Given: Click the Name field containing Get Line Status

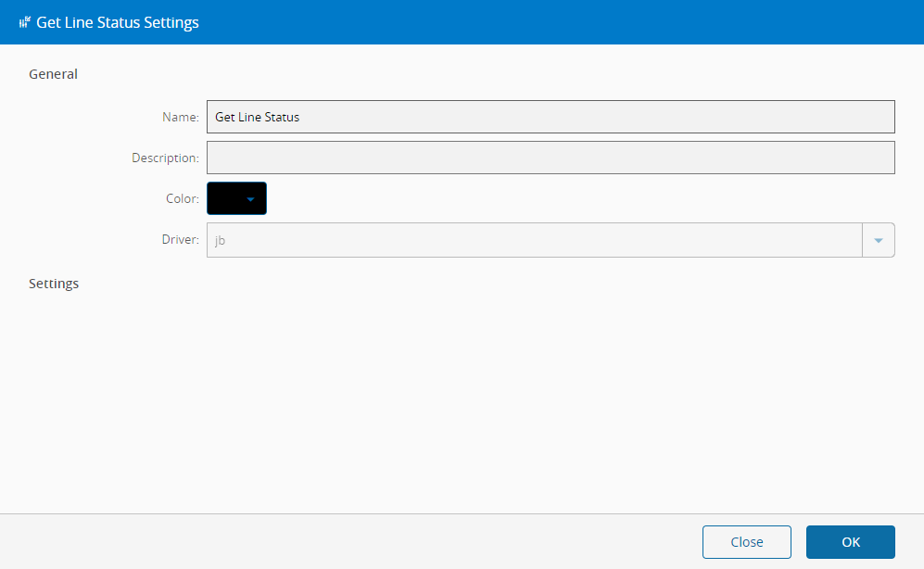Looking at the screenshot, I should click(551, 117).
